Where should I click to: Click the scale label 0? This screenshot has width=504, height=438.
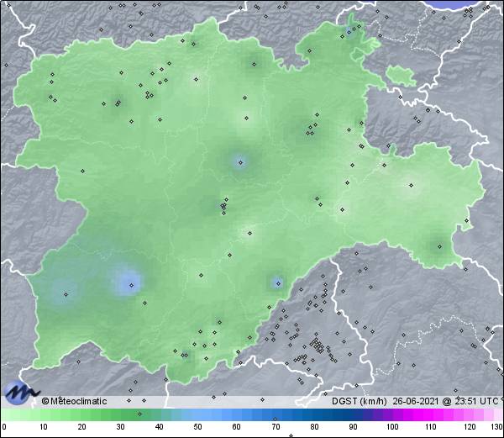[4, 427]
